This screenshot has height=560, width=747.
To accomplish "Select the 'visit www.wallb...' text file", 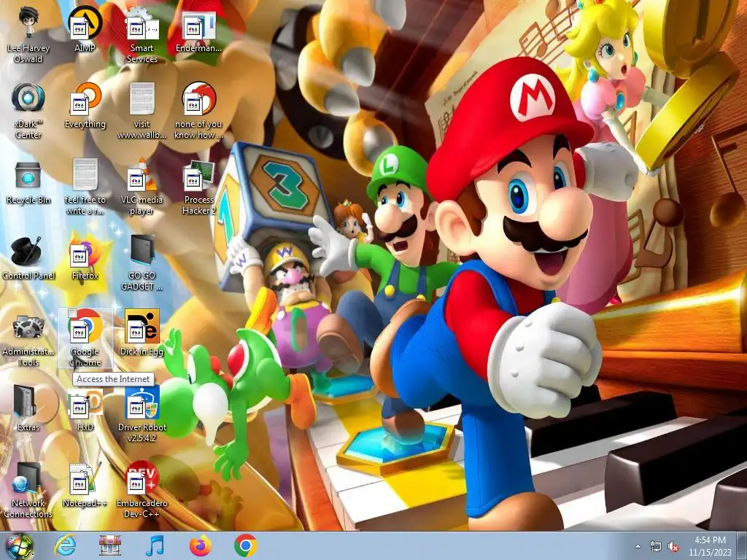I will point(142,111).
